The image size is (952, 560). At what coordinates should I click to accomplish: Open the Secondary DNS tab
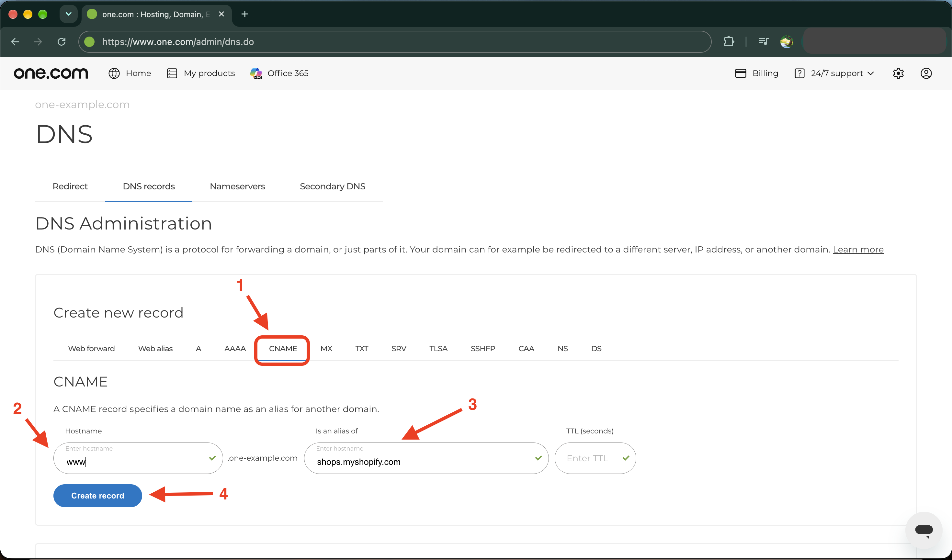(333, 186)
